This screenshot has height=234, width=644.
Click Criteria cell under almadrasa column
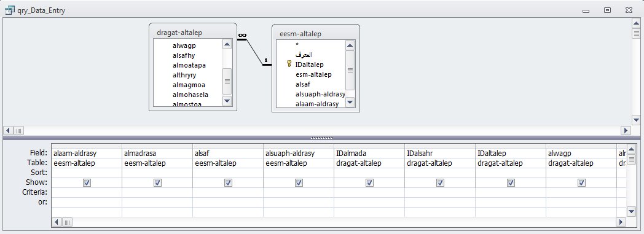point(157,192)
